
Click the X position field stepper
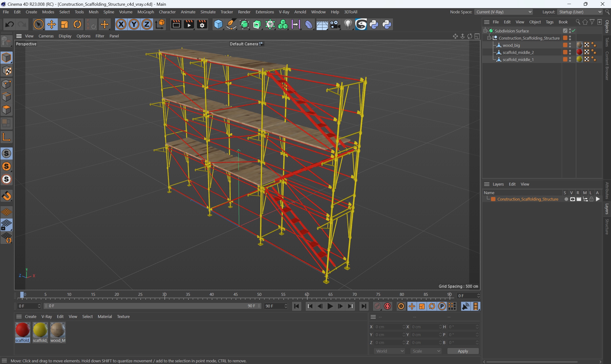404,327
